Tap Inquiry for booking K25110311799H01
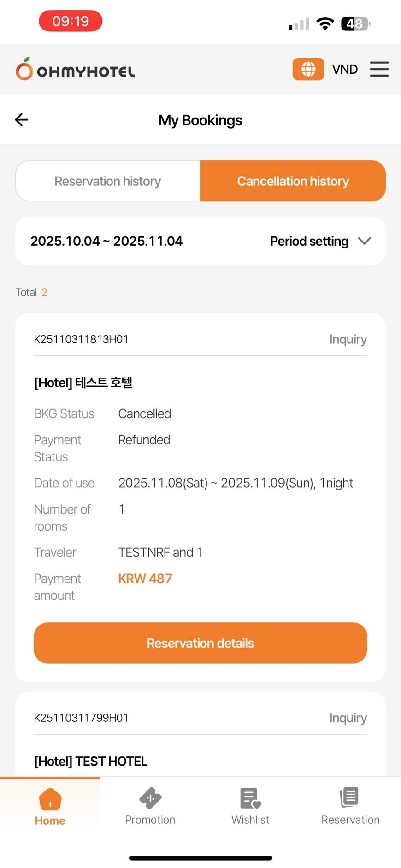Image resolution: width=401 pixels, height=868 pixels. pos(348,718)
